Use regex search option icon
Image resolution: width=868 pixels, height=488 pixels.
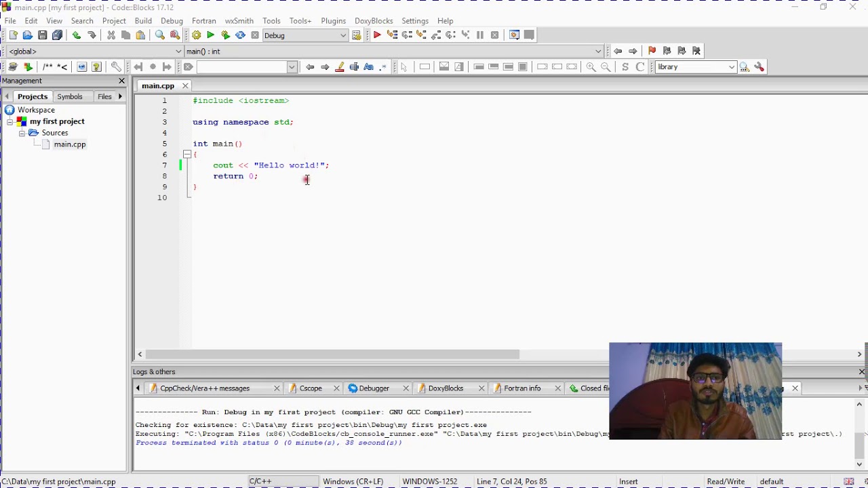coord(384,66)
